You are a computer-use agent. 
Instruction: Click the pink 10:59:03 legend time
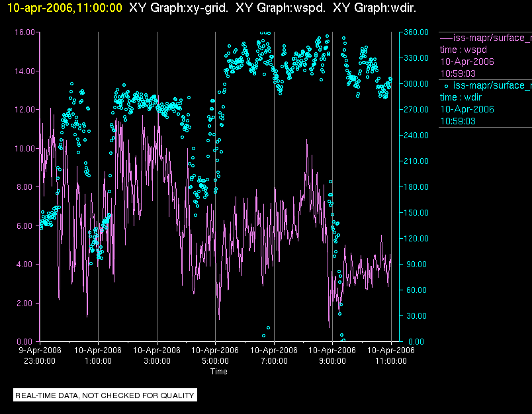coord(458,73)
